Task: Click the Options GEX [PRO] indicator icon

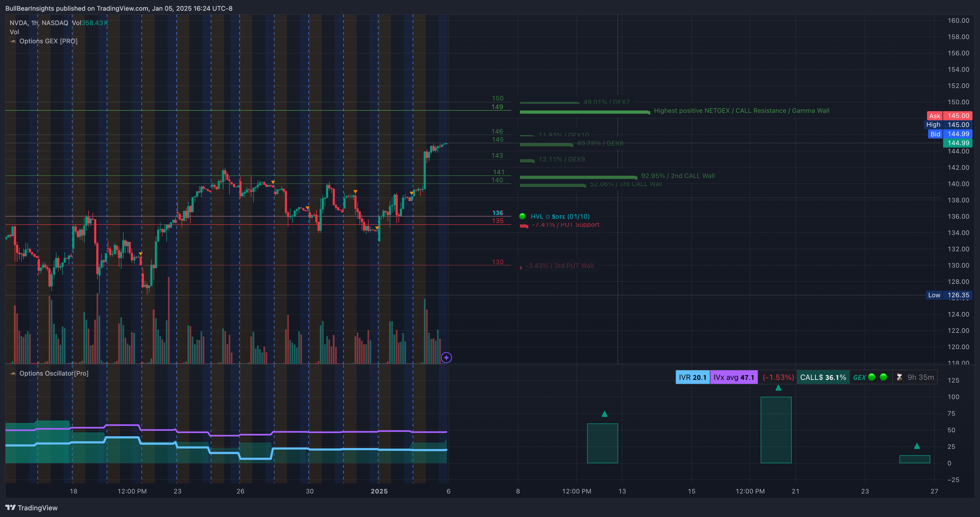Action: pos(13,41)
